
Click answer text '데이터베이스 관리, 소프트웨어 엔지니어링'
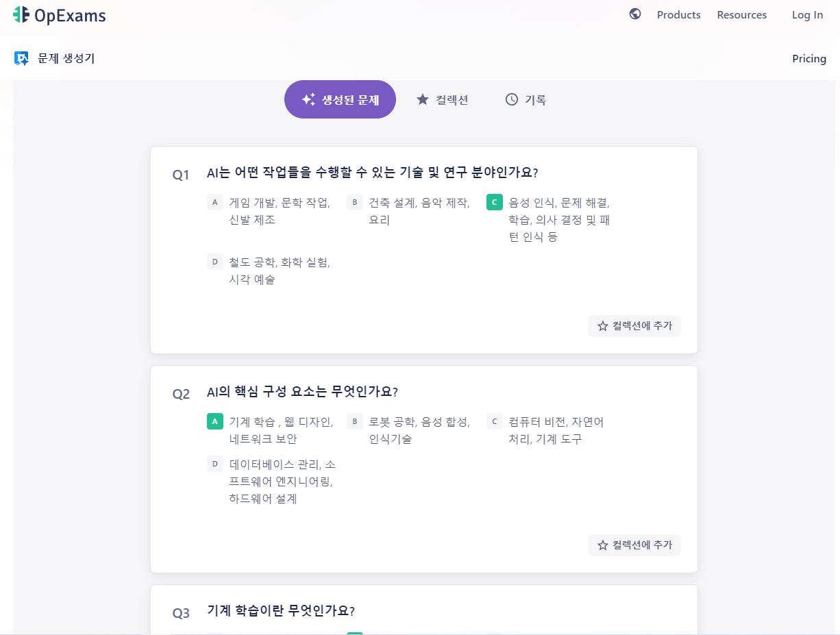coord(282,482)
